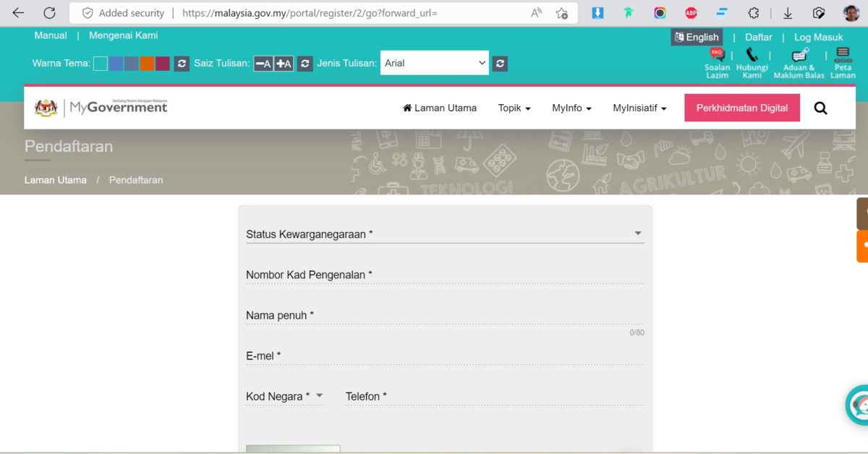Click the Nama penuh input field
Image resolution: width=868 pixels, height=454 pixels.
coord(444,316)
